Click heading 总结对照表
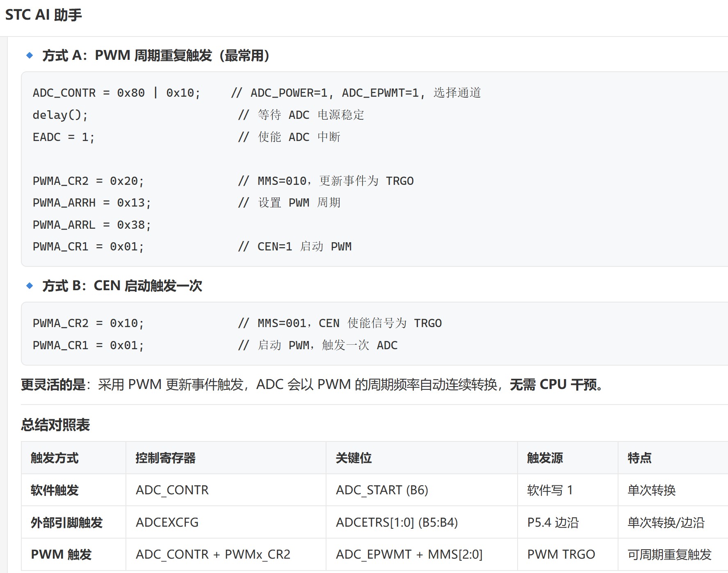Viewport: 728px width, 573px height. 55,425
